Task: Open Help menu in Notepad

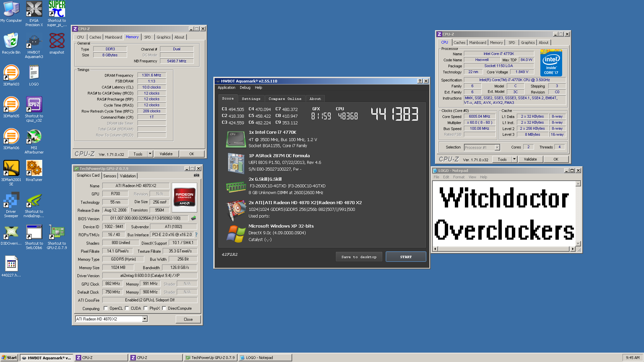Action: (483, 177)
